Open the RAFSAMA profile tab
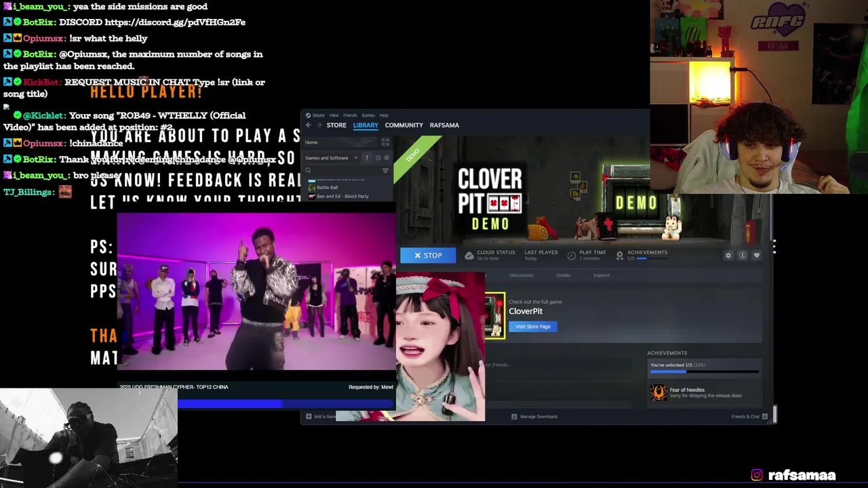This screenshot has width=868, height=488. [444, 125]
